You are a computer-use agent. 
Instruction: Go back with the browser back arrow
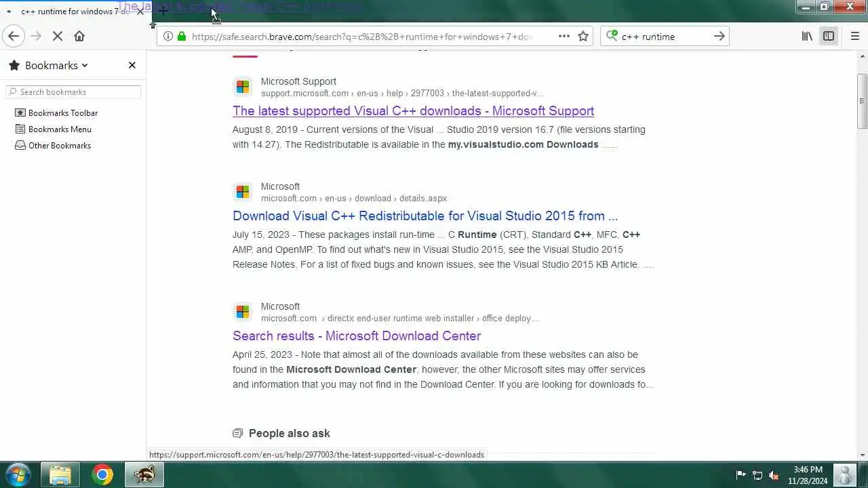14,37
